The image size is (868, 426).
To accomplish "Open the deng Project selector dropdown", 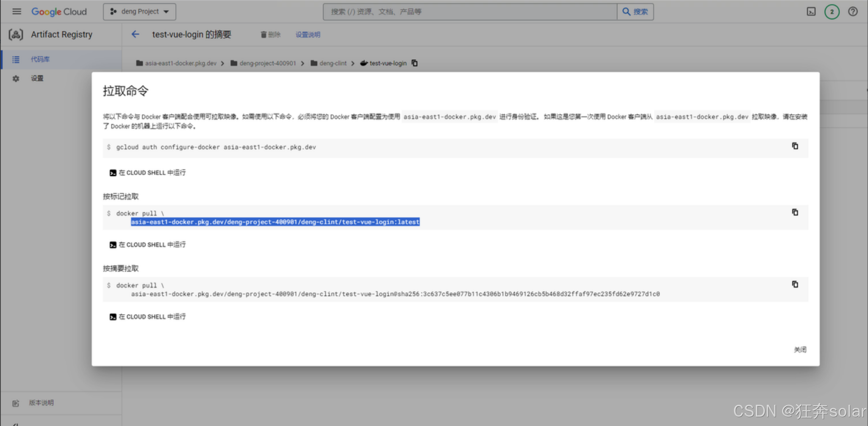I will click(139, 11).
